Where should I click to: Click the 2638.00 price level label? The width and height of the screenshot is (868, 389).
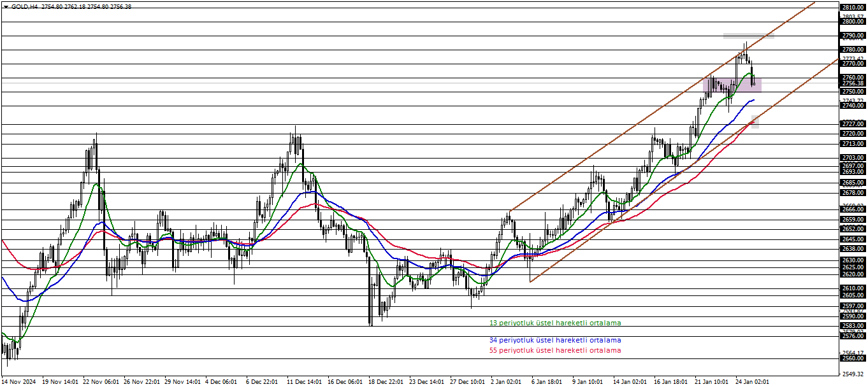tap(853, 249)
